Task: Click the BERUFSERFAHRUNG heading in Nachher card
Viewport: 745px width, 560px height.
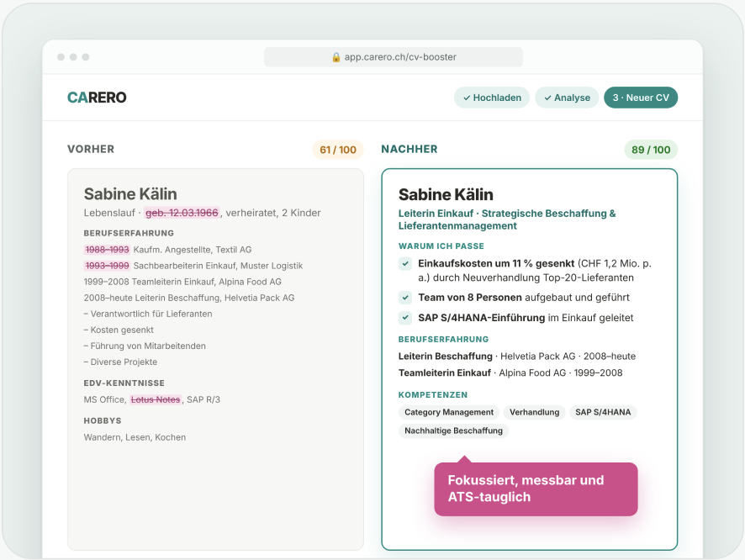Action: click(x=443, y=339)
